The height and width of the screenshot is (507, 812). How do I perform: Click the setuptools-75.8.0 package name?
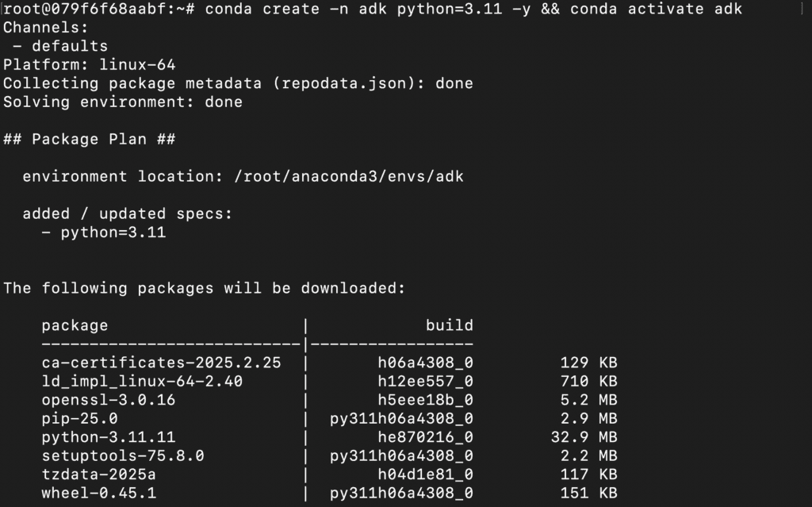(123, 456)
